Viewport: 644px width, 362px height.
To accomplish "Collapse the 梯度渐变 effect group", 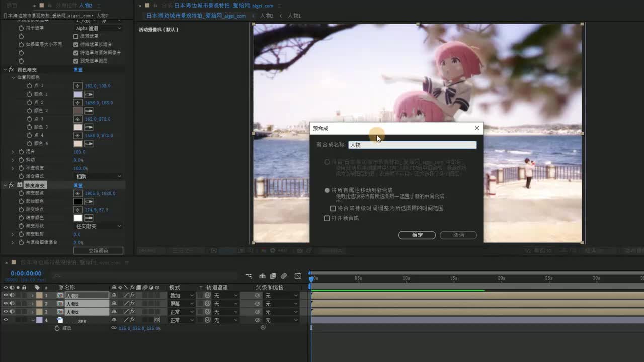I will [x=5, y=185].
